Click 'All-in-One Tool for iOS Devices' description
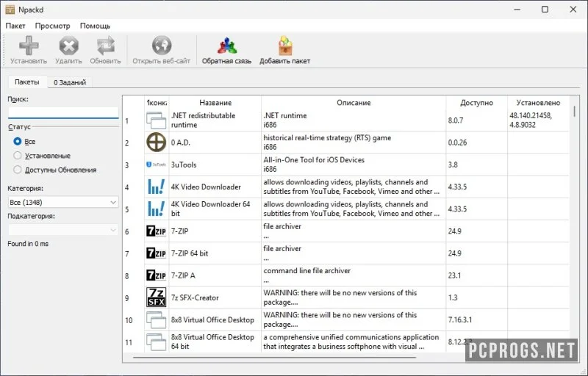 (314, 160)
